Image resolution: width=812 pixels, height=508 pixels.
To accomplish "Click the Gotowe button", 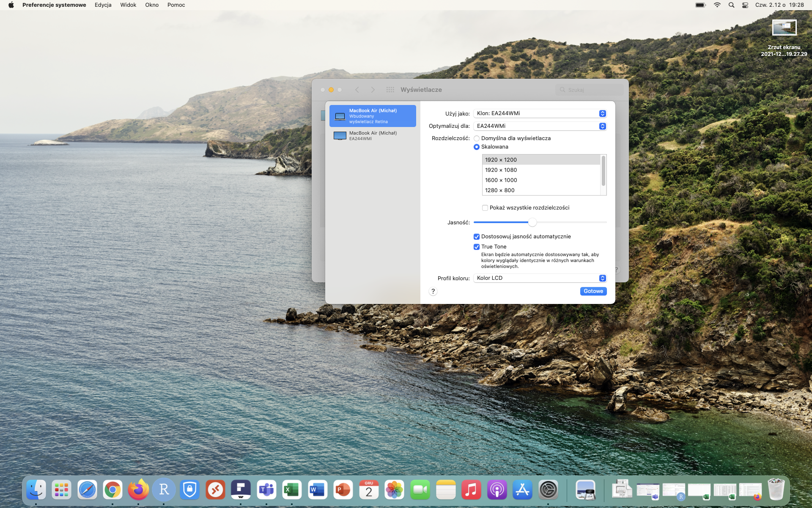I will pyautogui.click(x=593, y=291).
